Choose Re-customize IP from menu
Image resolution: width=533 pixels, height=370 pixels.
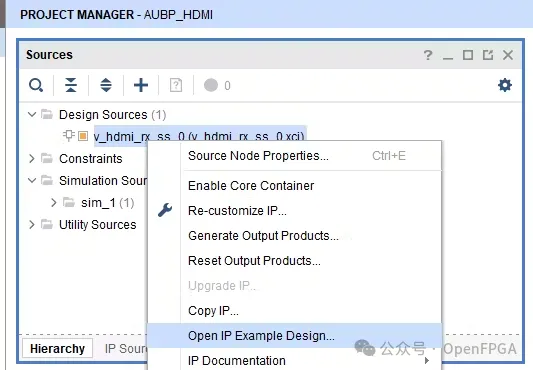point(295,211)
